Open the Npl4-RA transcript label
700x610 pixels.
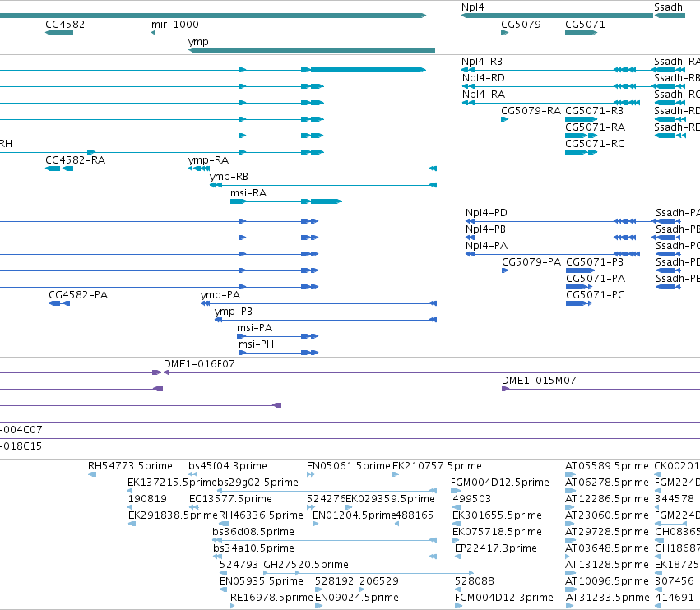pyautogui.click(x=484, y=95)
